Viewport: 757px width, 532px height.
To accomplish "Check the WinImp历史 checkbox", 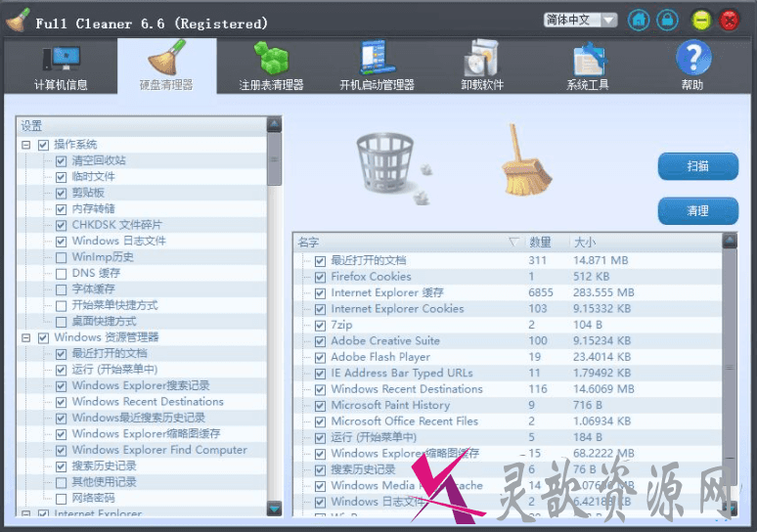I will pos(61,257).
